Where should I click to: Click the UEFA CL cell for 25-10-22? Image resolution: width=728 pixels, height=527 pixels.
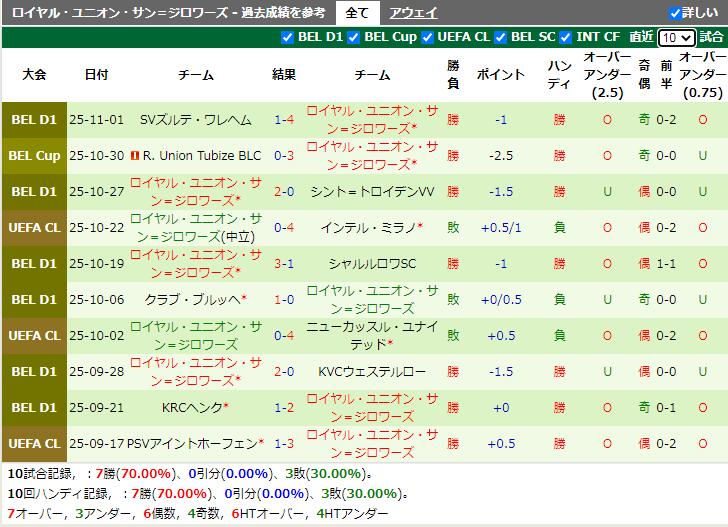tap(34, 228)
